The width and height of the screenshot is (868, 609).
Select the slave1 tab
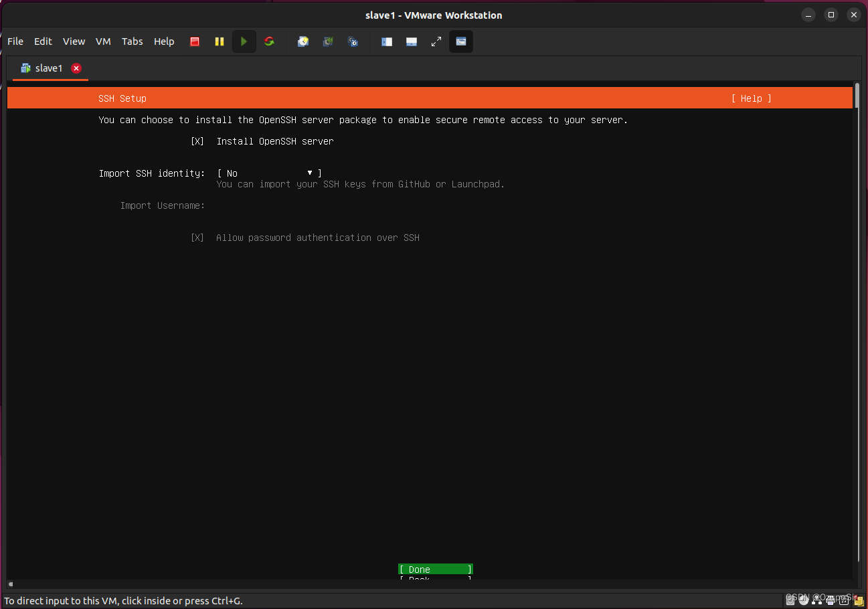(50, 68)
